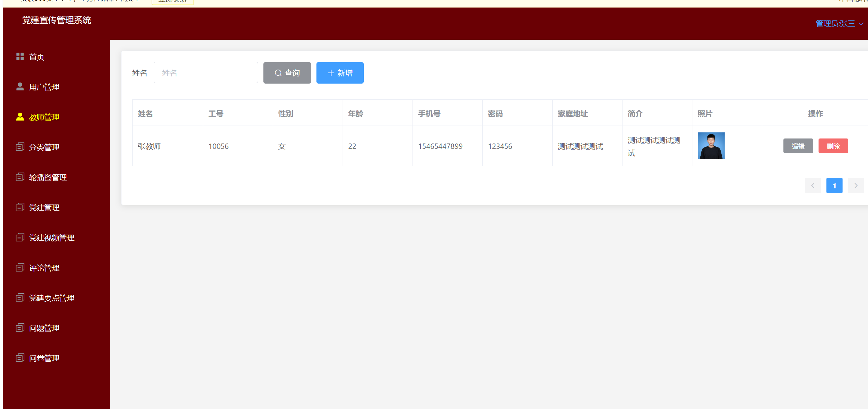This screenshot has height=409, width=868.
Task: Click the 新增 add button
Action: pyautogui.click(x=340, y=73)
